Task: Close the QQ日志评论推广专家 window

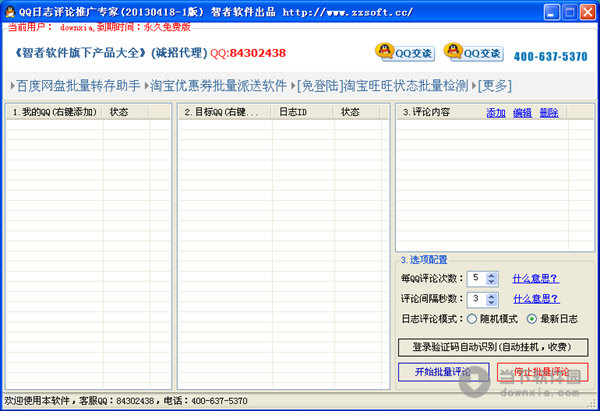Action: [x=587, y=12]
